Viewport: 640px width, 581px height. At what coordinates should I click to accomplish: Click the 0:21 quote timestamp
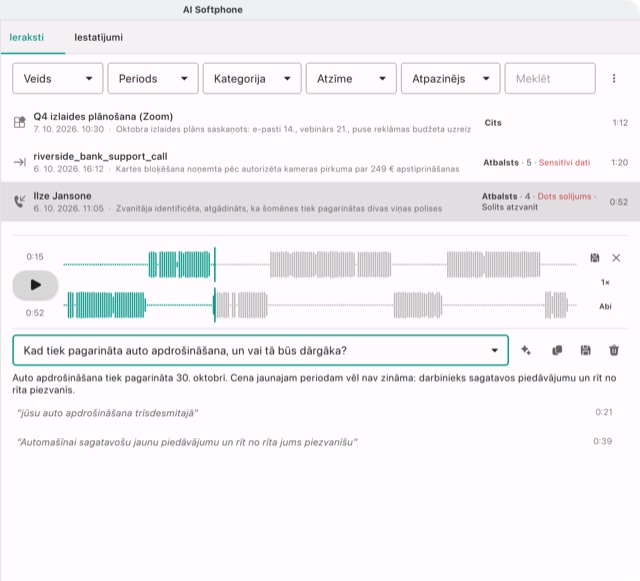[x=604, y=412]
